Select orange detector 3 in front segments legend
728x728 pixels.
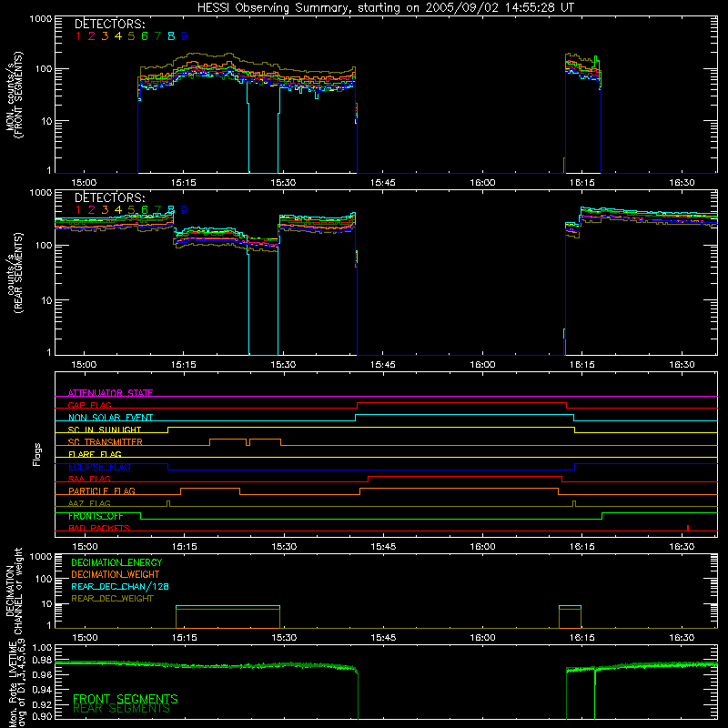click(105, 35)
